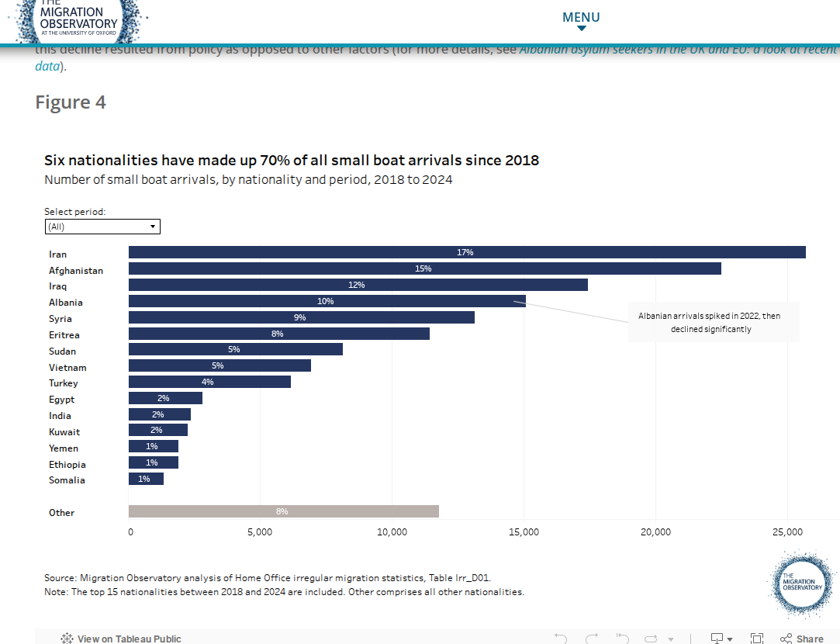Click the Revert icon in Tableau toolbar
The image size is (840, 644).
coord(621,639)
